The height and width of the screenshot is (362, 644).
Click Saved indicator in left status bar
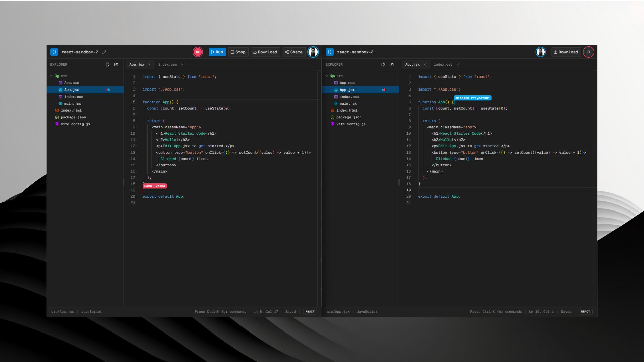click(x=290, y=312)
